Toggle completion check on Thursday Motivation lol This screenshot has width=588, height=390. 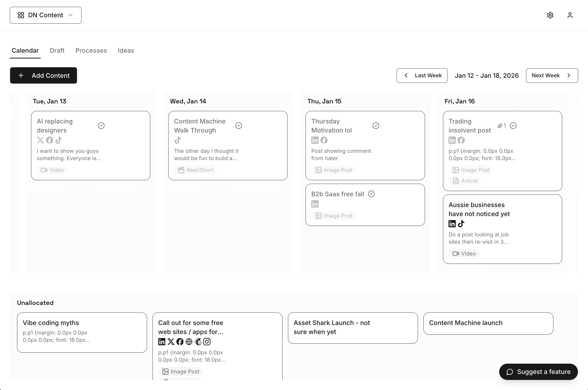pos(376,125)
